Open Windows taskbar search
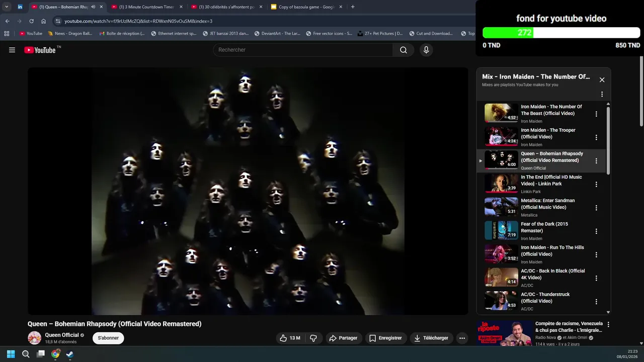 coord(26,354)
